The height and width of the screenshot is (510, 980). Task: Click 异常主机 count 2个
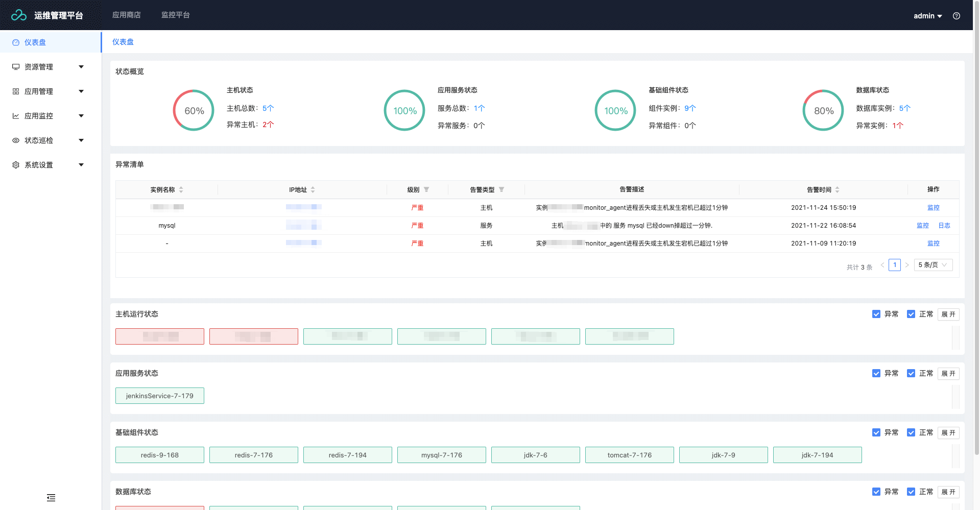pos(268,125)
